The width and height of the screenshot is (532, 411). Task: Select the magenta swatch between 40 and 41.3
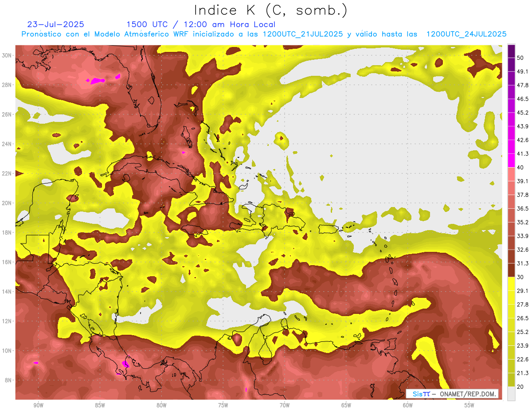[x=511, y=160]
